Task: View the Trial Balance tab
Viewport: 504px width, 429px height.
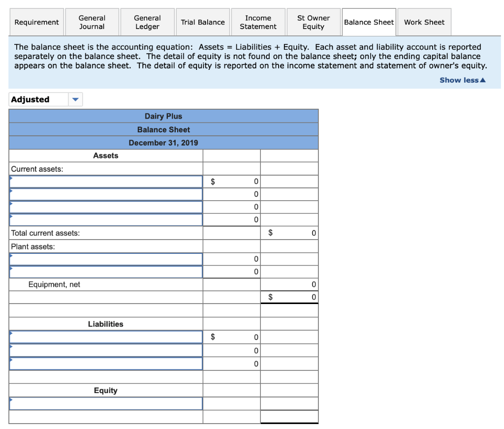Action: pos(202,22)
